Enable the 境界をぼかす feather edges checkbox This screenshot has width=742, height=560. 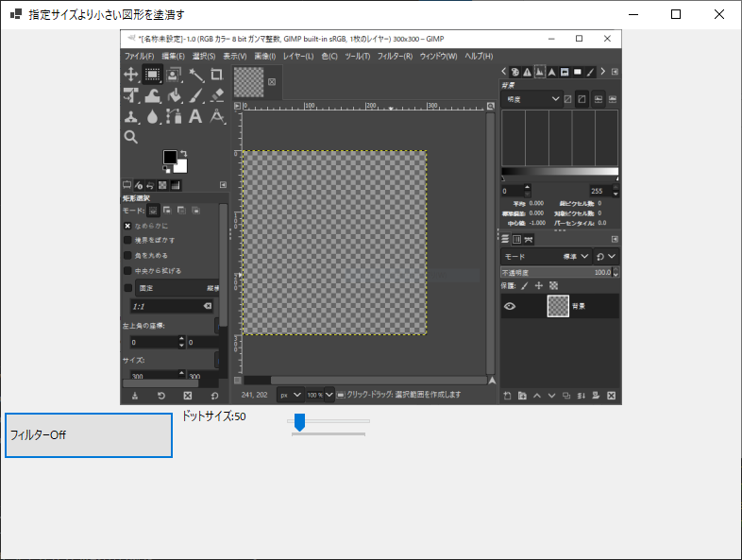click(127, 240)
